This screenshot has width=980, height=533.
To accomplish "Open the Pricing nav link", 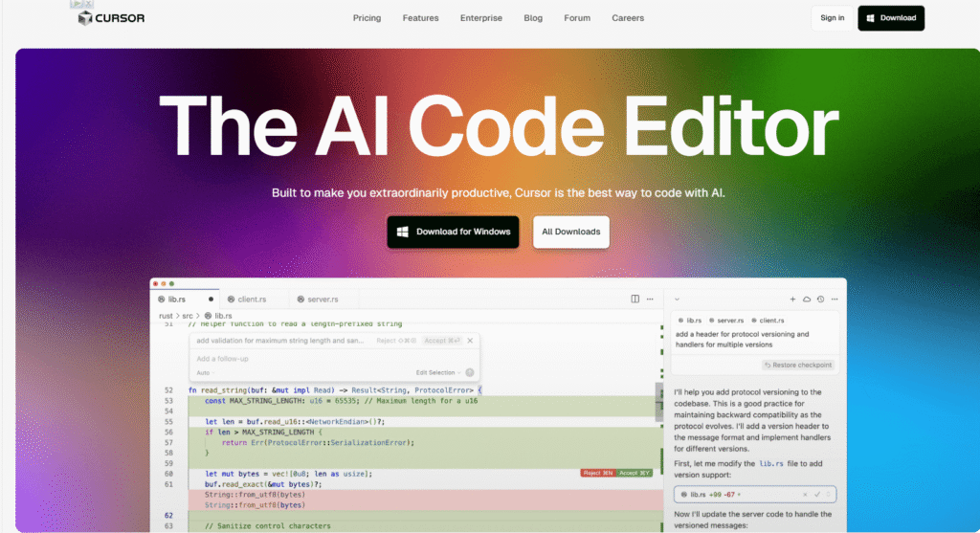I will pyautogui.click(x=367, y=18).
